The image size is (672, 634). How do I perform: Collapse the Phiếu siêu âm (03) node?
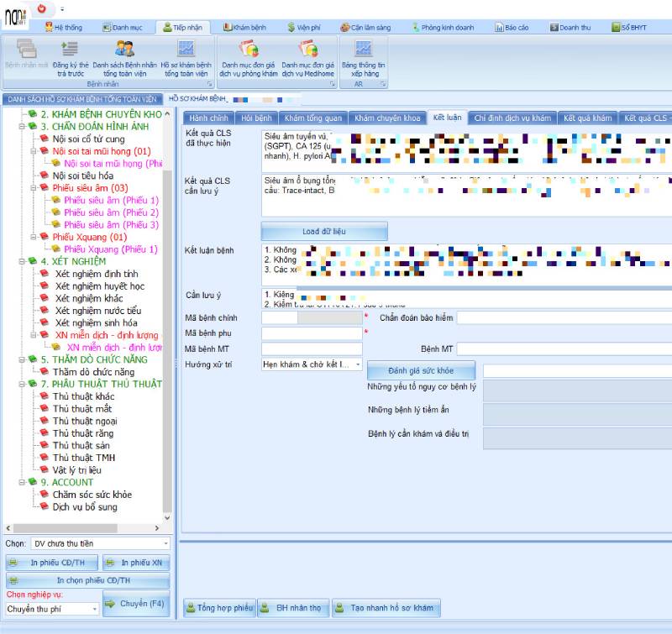point(34,187)
